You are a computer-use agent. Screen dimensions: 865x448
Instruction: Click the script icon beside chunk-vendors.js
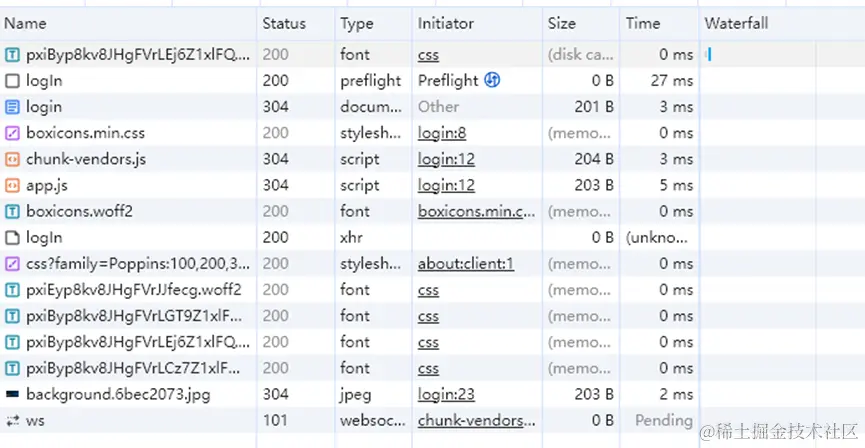tap(12, 159)
